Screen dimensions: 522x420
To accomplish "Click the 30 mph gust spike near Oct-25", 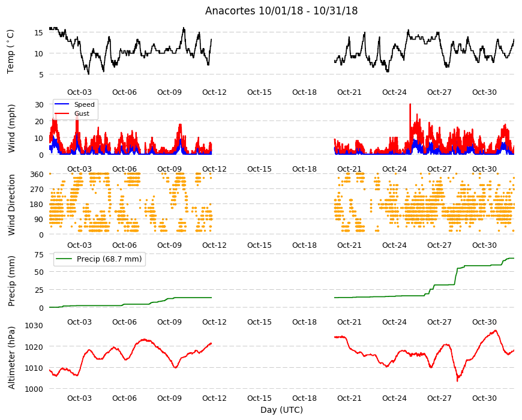I will point(410,104).
